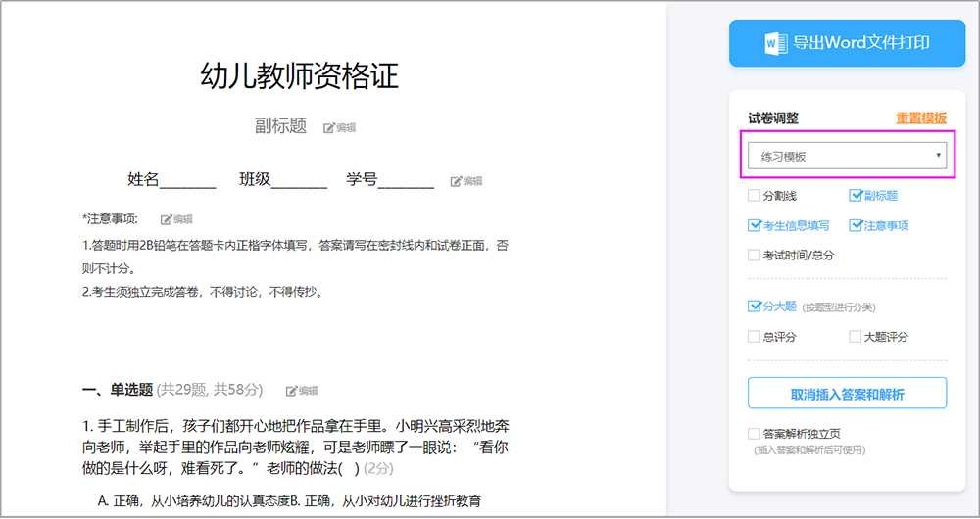Enable the 分割线 checkbox
This screenshot has width=980, height=519.
click(x=754, y=196)
